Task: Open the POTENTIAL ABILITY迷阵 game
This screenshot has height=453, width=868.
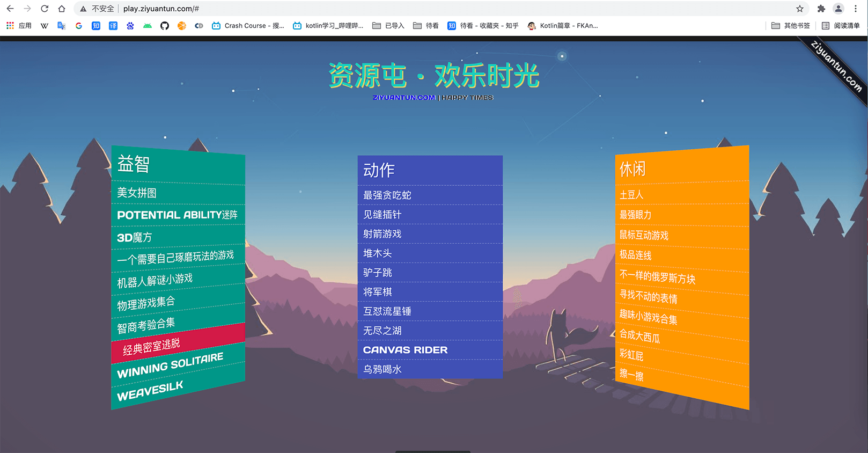Action: 178,215
